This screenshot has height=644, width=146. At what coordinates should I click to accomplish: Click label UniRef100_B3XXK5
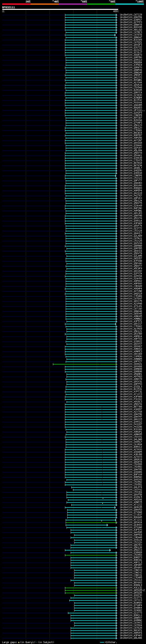coord(131,40)
